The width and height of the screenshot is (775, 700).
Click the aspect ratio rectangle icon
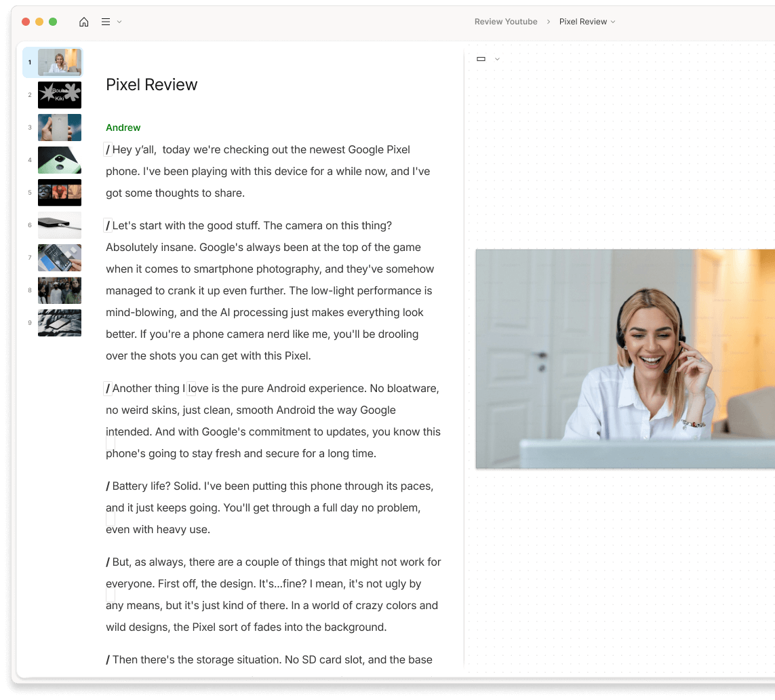point(481,59)
